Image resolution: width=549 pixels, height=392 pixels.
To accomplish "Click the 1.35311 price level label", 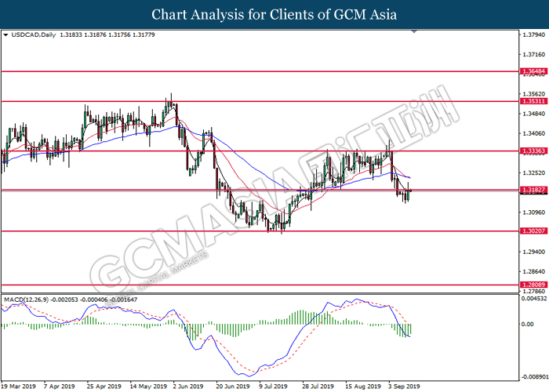I will pyautogui.click(x=533, y=101).
